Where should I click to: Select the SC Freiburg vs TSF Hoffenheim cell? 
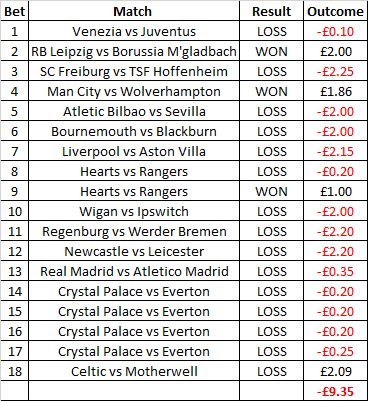pos(134,71)
